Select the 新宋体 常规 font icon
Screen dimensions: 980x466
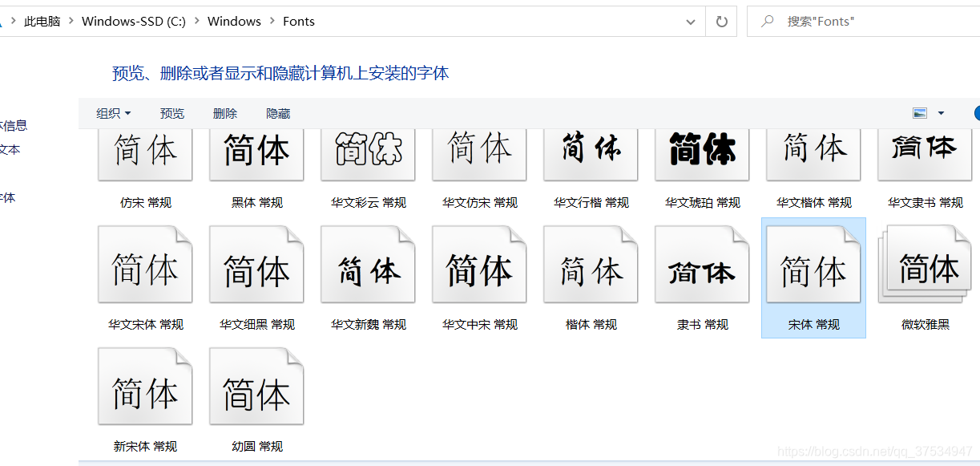[x=145, y=386]
